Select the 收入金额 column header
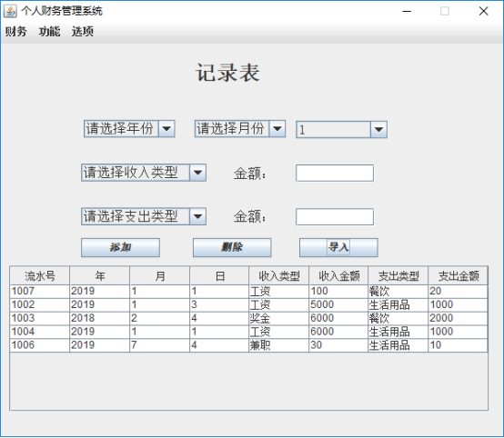This screenshot has width=504, height=438. pos(338,276)
